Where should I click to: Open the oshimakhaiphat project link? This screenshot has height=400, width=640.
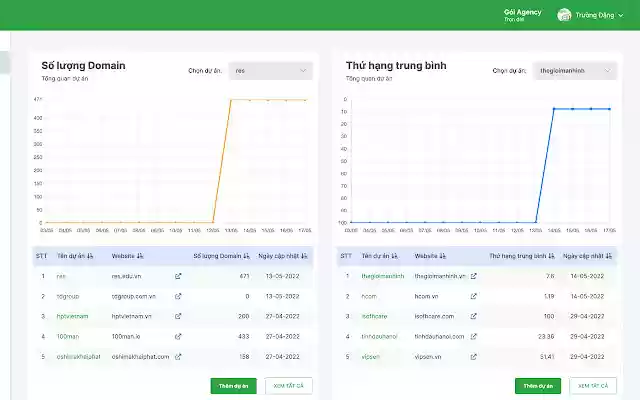point(78,357)
